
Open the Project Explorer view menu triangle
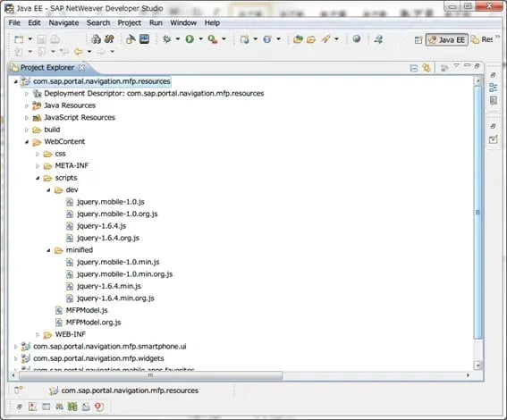(x=456, y=65)
